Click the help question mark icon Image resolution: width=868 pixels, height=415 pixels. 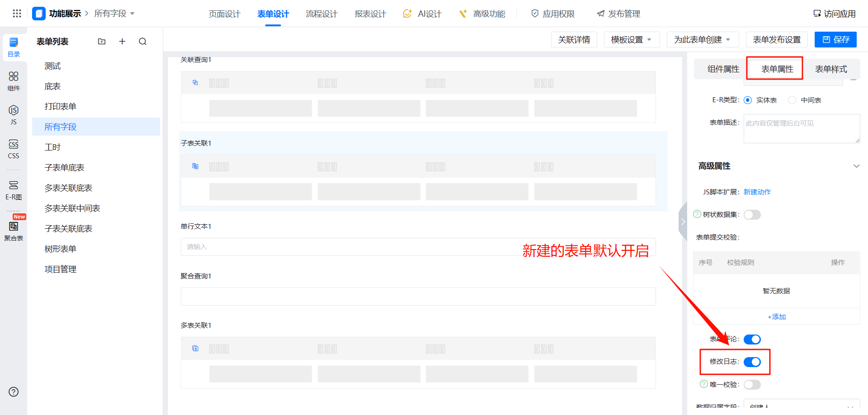pos(14,392)
